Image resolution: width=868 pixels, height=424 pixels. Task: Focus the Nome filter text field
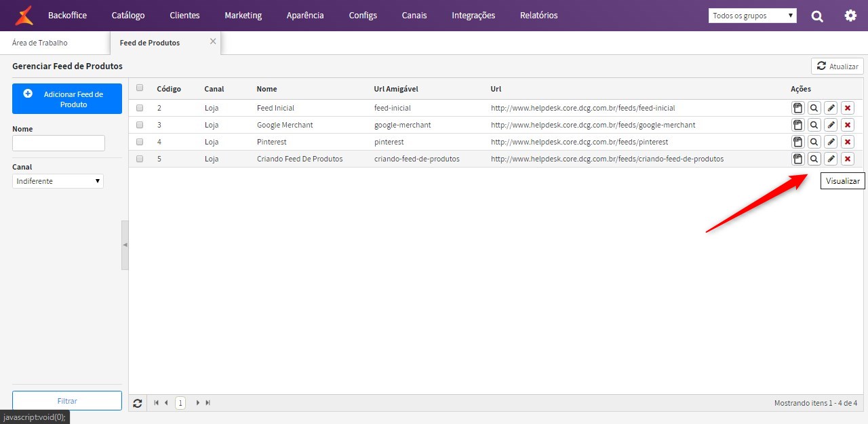point(58,143)
